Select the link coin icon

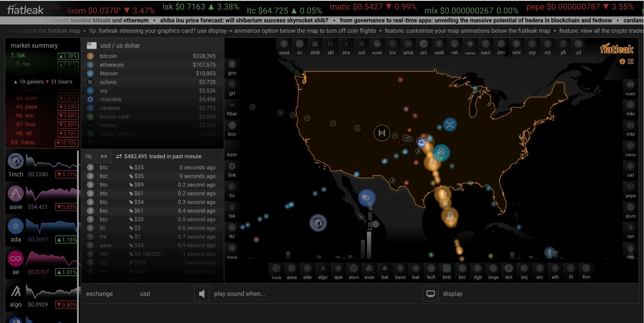click(x=232, y=170)
